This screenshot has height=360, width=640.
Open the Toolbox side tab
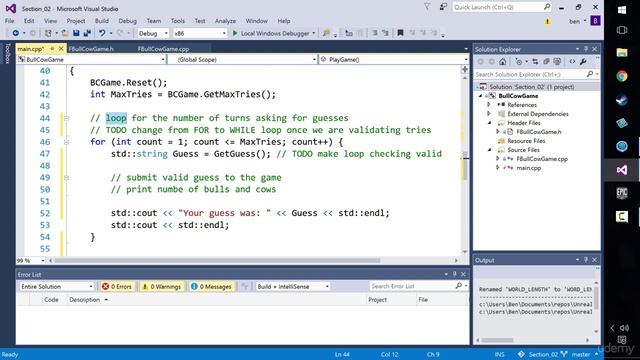pyautogui.click(x=7, y=53)
